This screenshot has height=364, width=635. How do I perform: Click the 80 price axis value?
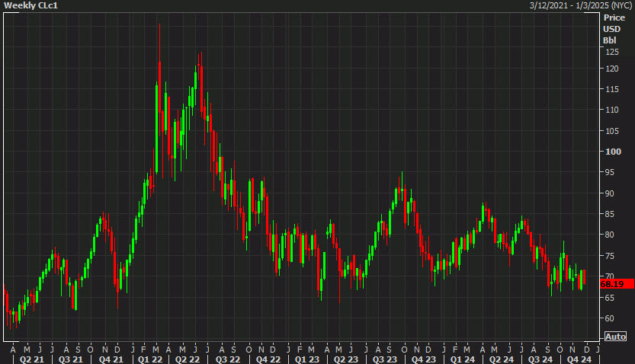[610, 235]
